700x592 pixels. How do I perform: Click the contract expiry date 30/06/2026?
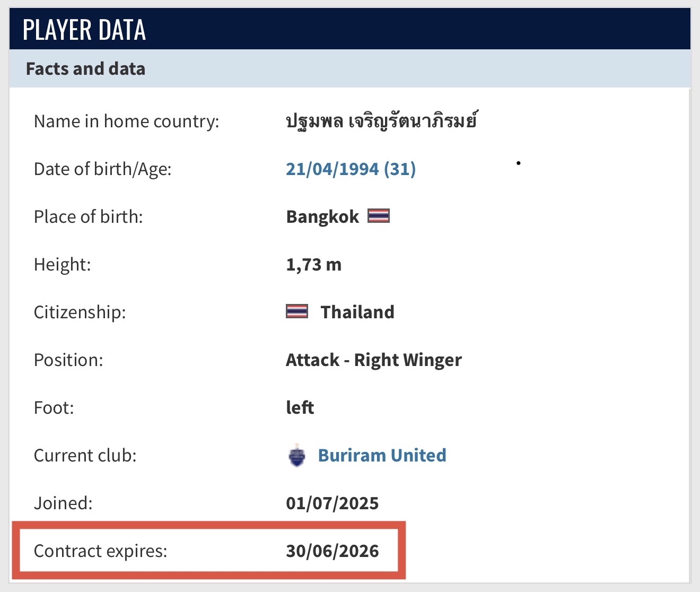[332, 551]
